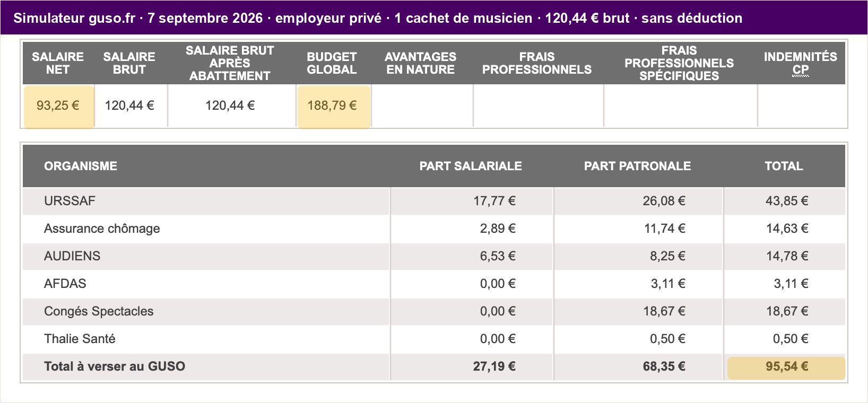
Task: Click the 'PART SALARIALE' column header
Action: (471, 166)
